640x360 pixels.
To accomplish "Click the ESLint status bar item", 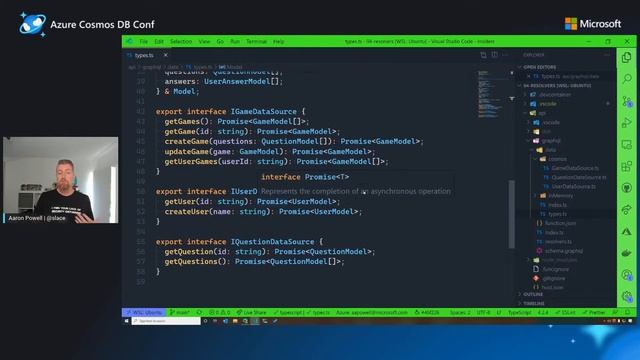I will (565, 312).
